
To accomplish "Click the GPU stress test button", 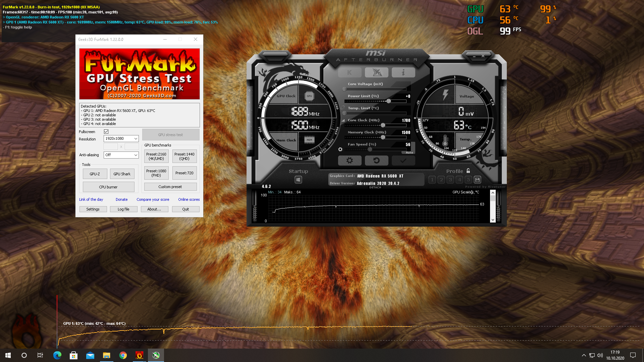I will [x=170, y=135].
